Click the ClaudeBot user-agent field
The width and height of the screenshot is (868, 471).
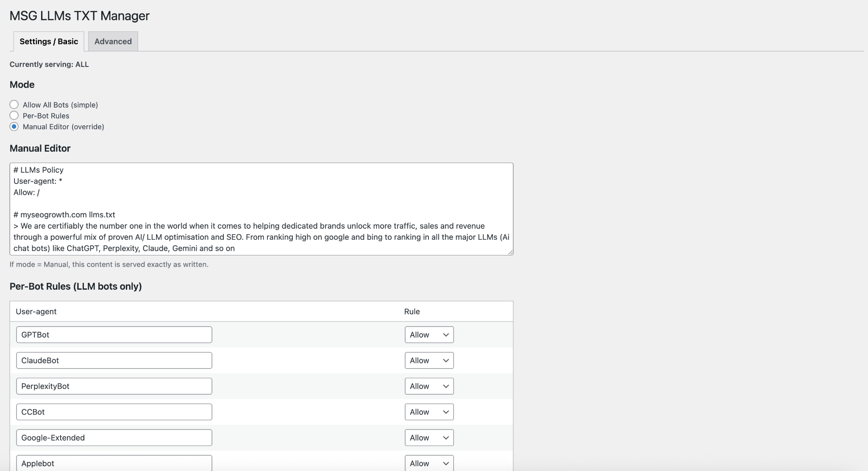[x=114, y=360]
